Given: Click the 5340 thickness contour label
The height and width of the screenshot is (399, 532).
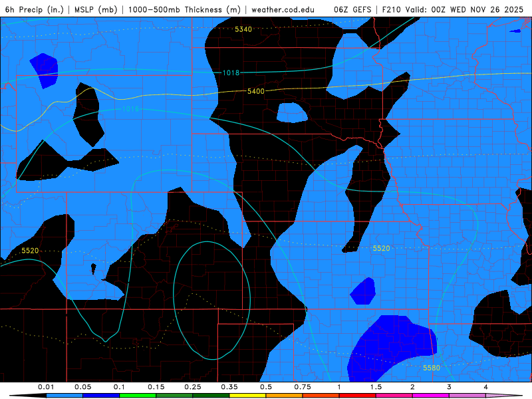Looking at the screenshot, I should tap(243, 29).
